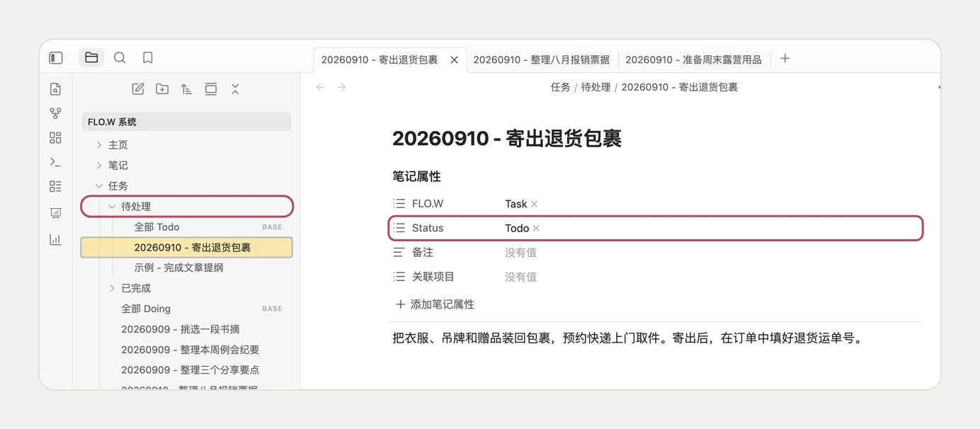The height and width of the screenshot is (429, 980).
Task: Open the 全部 Doing base file
Action: (146, 309)
